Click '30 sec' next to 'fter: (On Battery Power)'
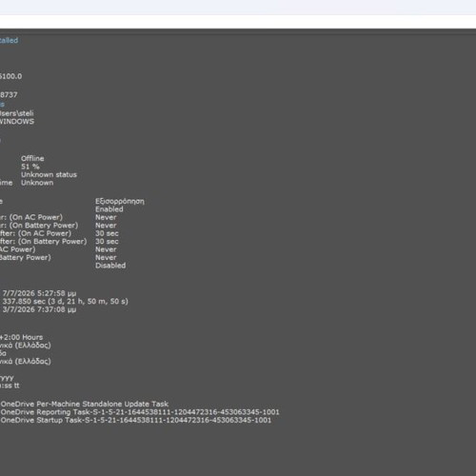The width and height of the screenshot is (476, 476). click(x=107, y=242)
